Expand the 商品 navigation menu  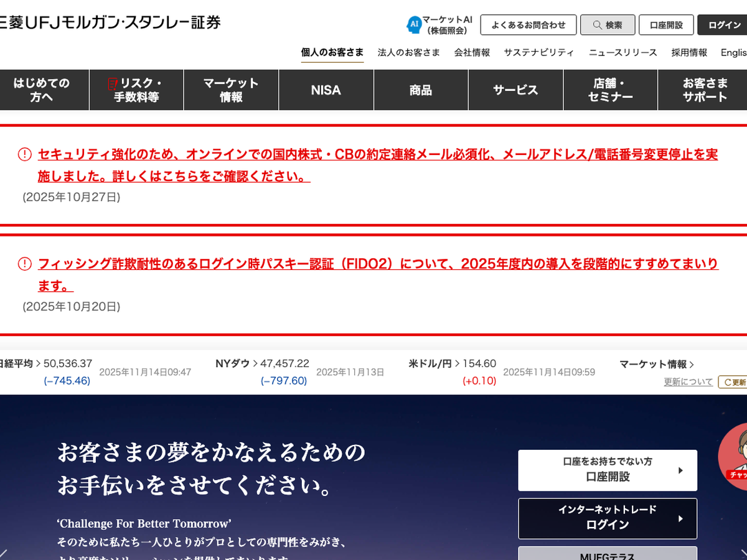coord(421,90)
